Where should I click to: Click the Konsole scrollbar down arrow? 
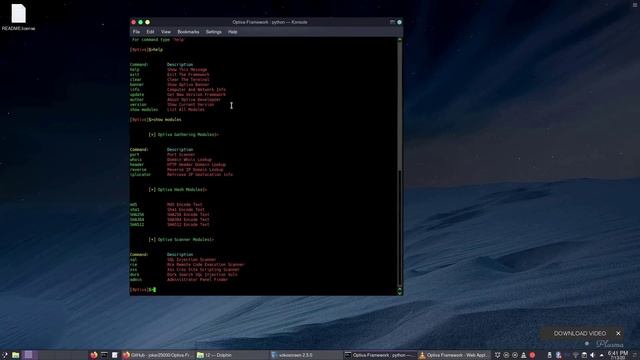pos(400,292)
